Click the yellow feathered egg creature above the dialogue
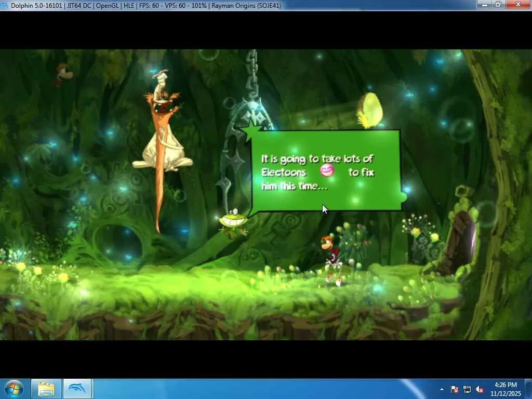The image size is (532, 399). tap(370, 111)
